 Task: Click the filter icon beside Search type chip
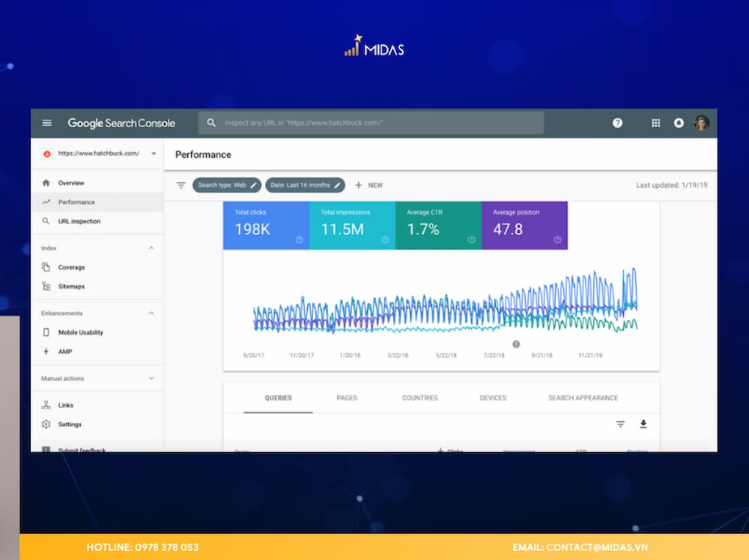click(x=181, y=185)
